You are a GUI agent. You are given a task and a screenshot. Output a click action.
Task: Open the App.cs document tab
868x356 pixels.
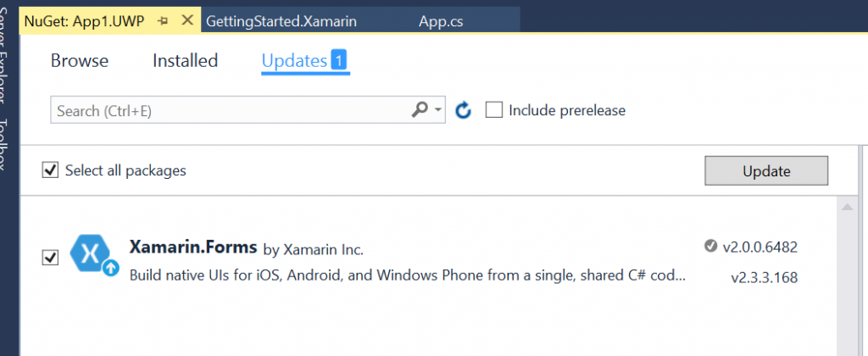pos(441,21)
